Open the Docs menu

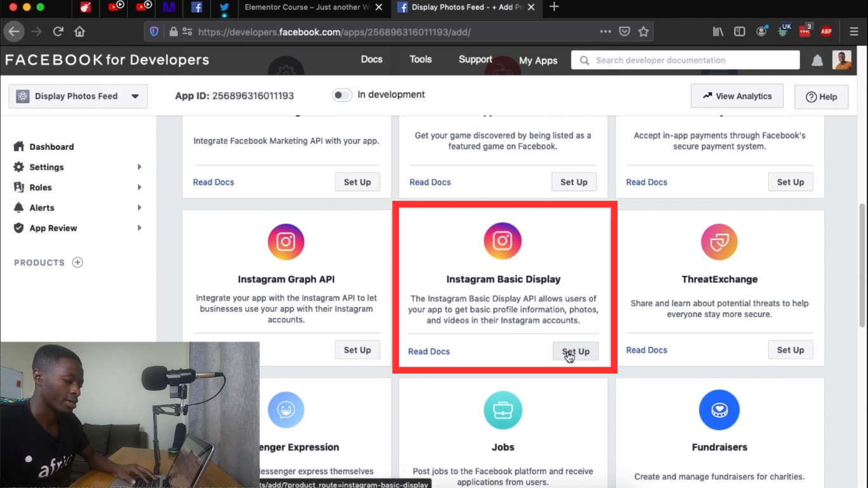[x=372, y=59]
